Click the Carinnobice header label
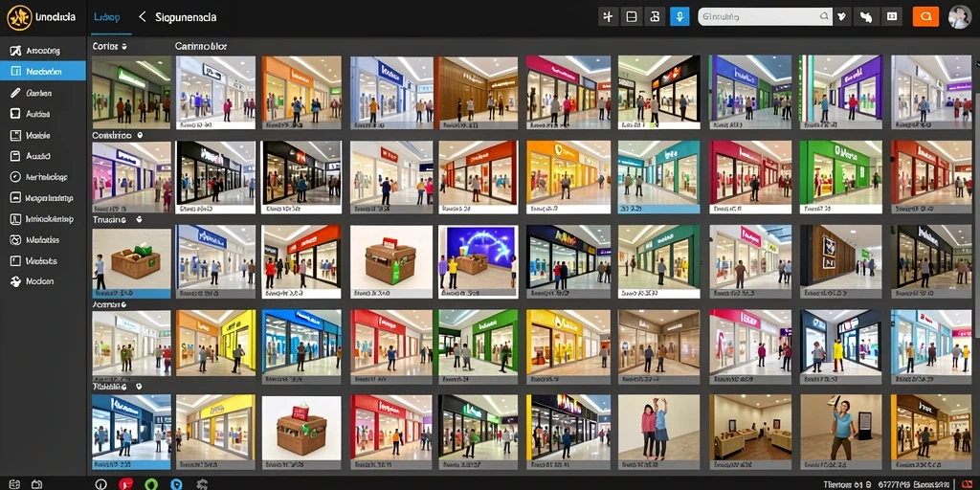The width and height of the screenshot is (980, 490). [x=201, y=46]
